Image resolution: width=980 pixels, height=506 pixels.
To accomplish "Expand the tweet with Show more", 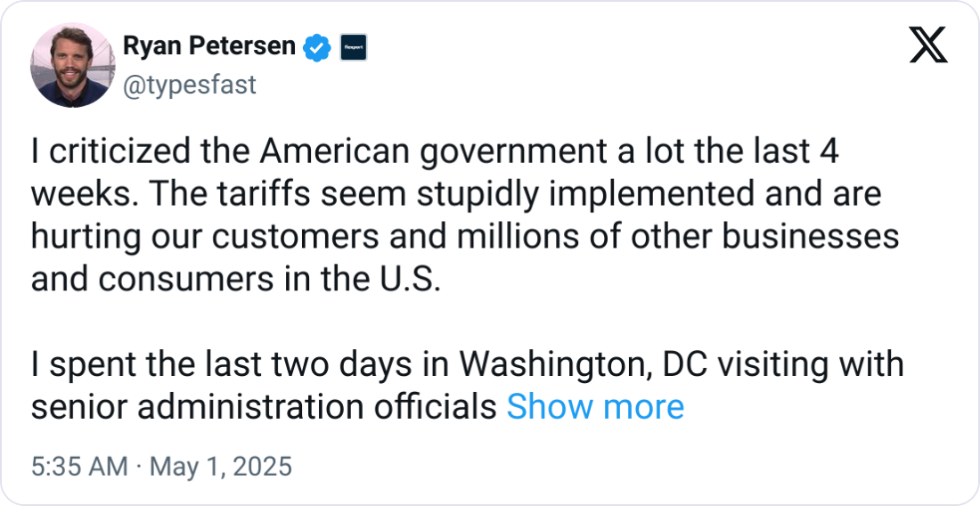I will (595, 406).
